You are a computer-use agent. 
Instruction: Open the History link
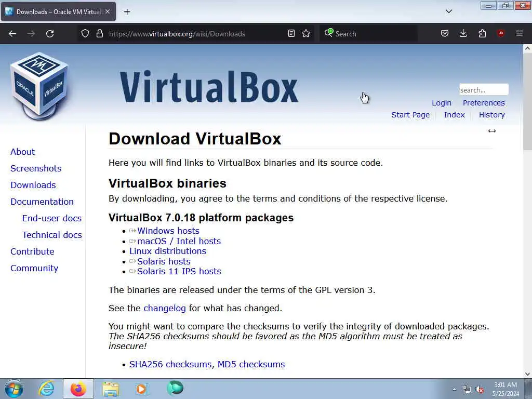491,115
